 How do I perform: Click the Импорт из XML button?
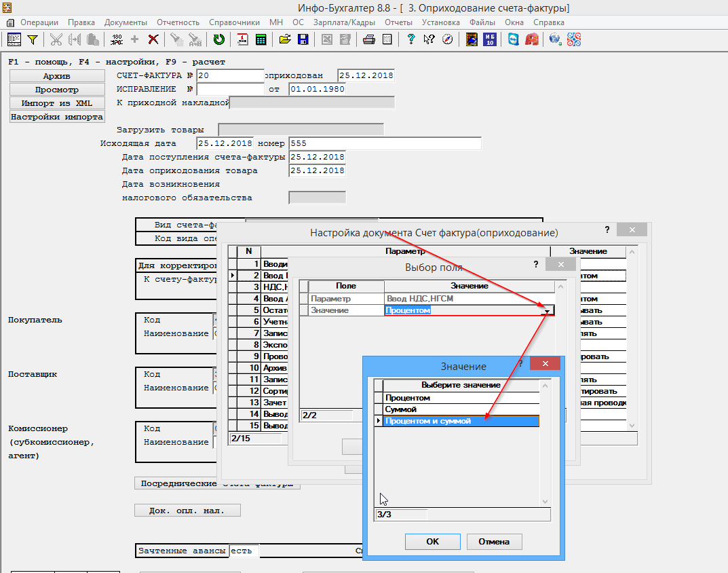point(57,103)
